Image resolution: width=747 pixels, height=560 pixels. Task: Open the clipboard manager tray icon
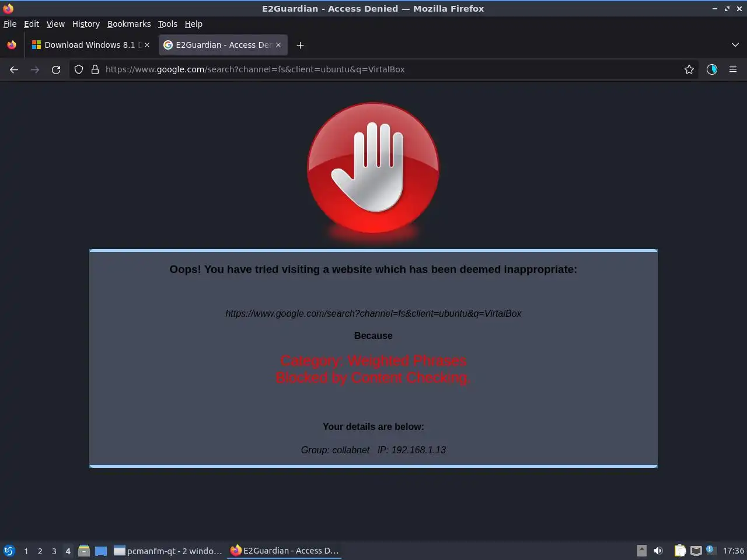(680, 550)
